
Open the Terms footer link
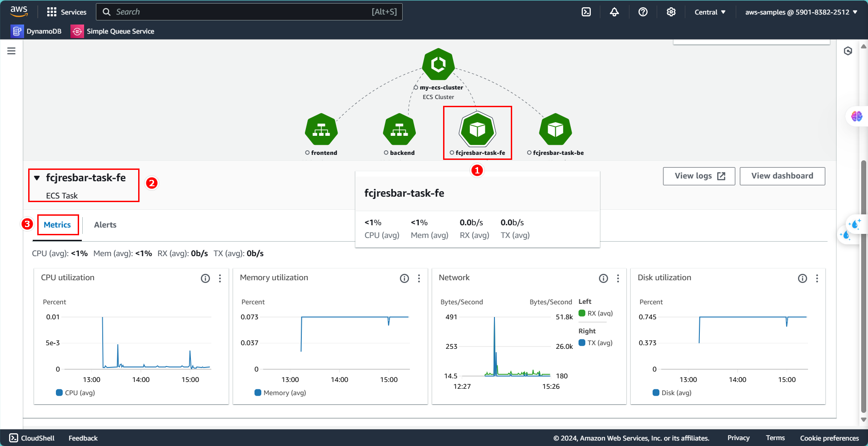coord(775,438)
